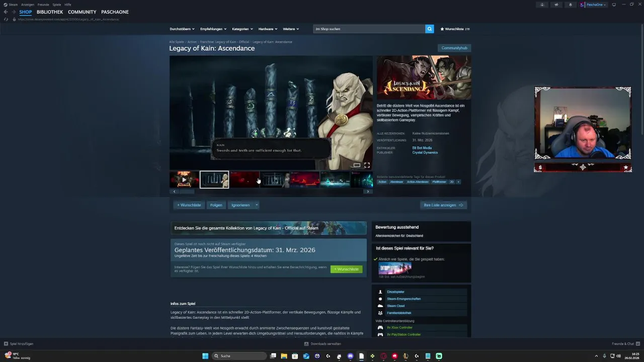The height and width of the screenshot is (362, 644).
Task: Open the Communityhub button
Action: pyautogui.click(x=454, y=48)
